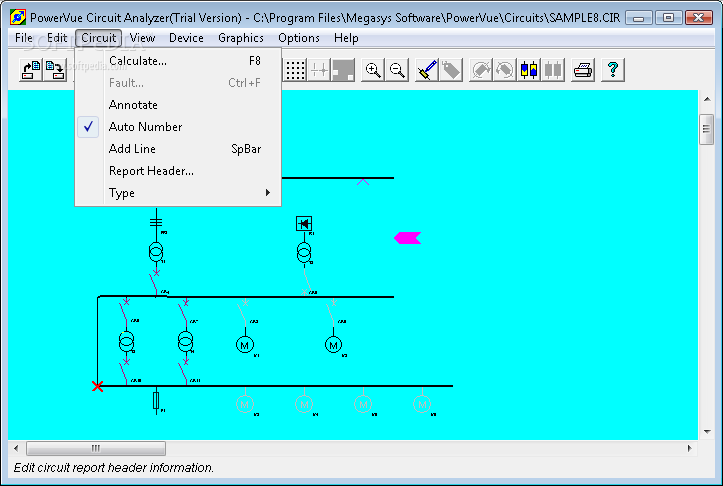
Task: Select the first grayed motor below bottom bus
Action: 245,404
